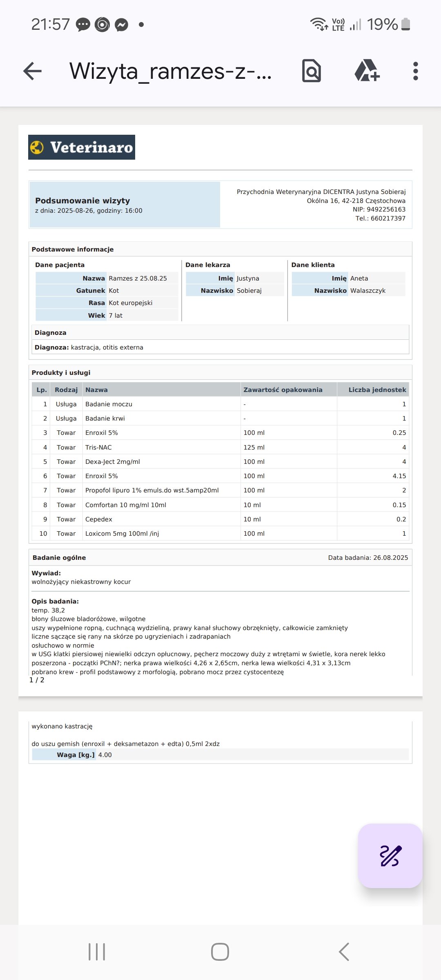
Task: Tap the ear drops line do uszu gemish
Action: (126, 744)
